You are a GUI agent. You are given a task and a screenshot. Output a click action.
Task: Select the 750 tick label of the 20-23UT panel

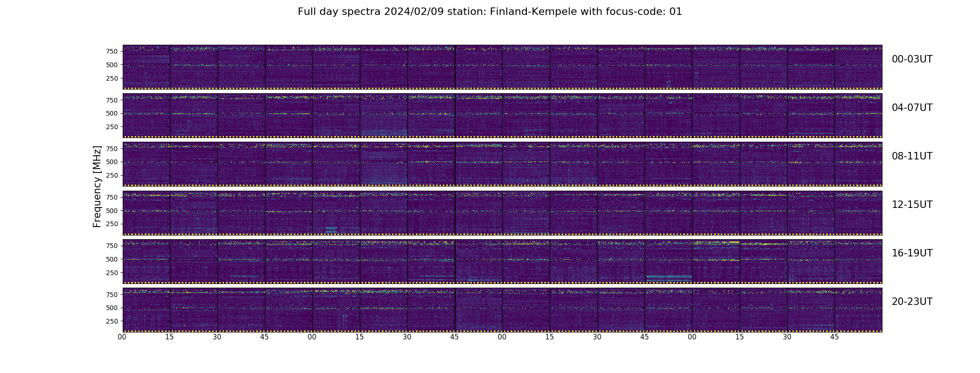pyautogui.click(x=112, y=295)
